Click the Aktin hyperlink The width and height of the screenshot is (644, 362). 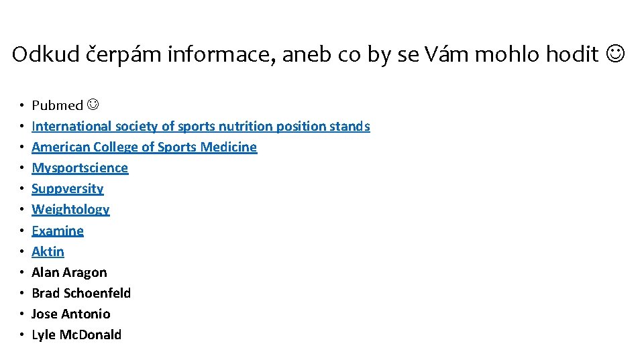pyautogui.click(x=48, y=251)
